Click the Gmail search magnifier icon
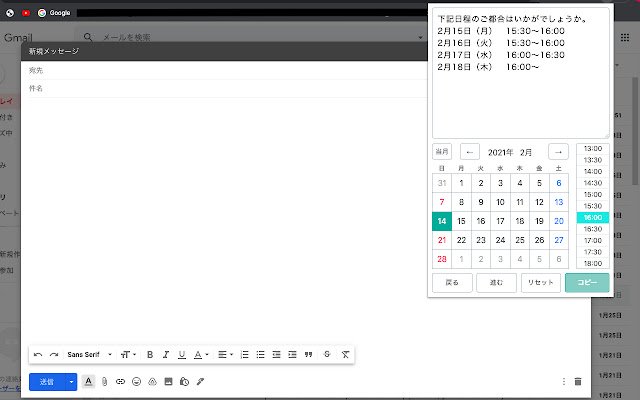 coord(88,37)
